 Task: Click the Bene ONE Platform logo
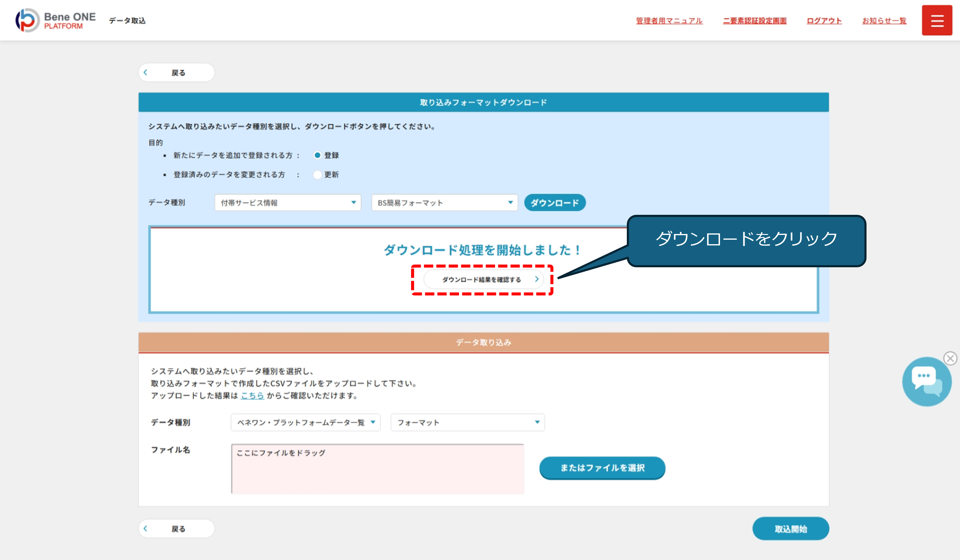(56, 20)
